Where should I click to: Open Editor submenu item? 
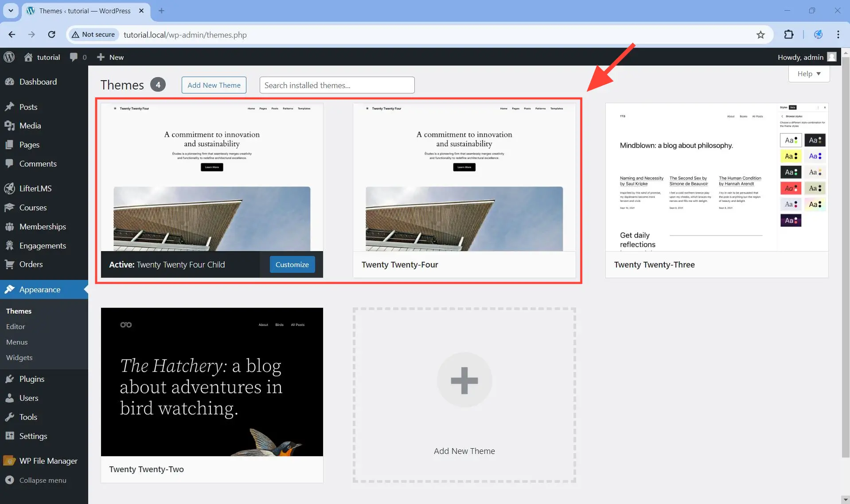(x=16, y=327)
